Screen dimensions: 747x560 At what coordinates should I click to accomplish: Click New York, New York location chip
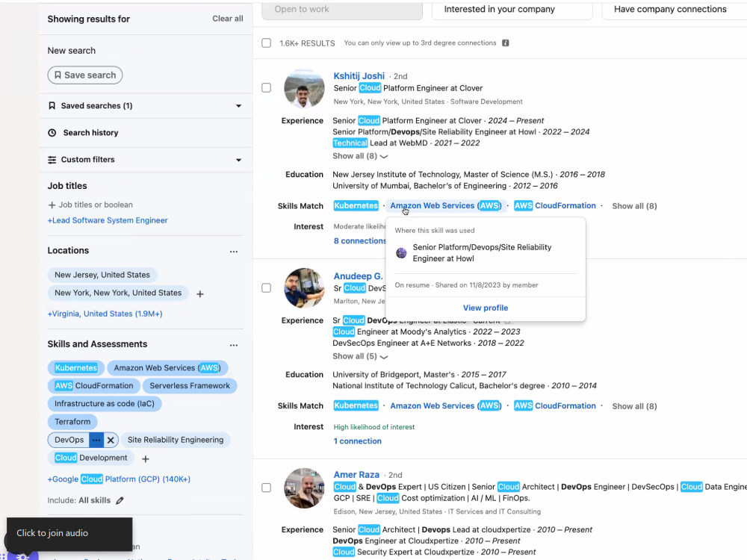[118, 293]
